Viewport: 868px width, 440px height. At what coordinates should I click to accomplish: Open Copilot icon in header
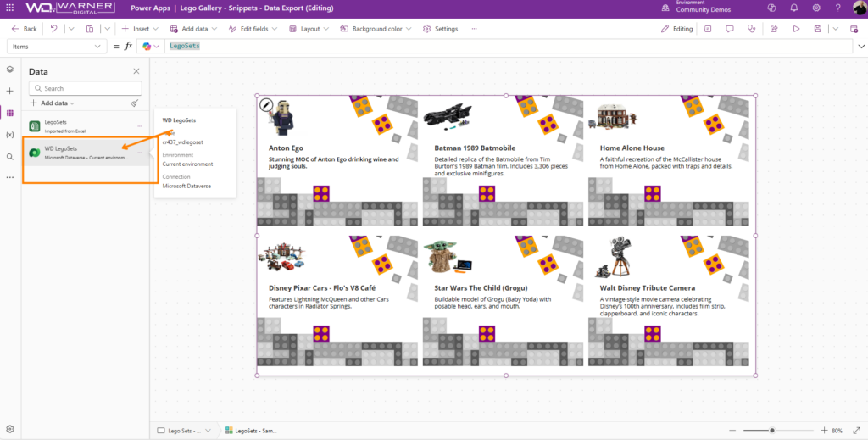pyautogui.click(x=772, y=8)
